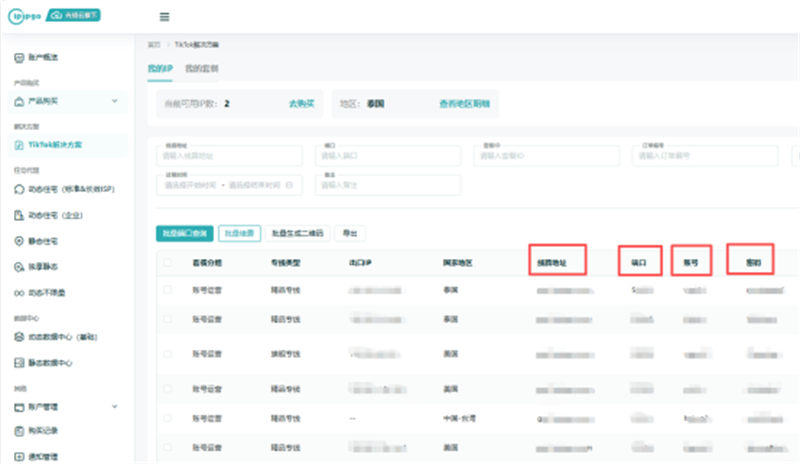Image resolution: width=800 pixels, height=464 pixels.
Task: Click the 批量生成二维码 button
Action: tap(297, 233)
